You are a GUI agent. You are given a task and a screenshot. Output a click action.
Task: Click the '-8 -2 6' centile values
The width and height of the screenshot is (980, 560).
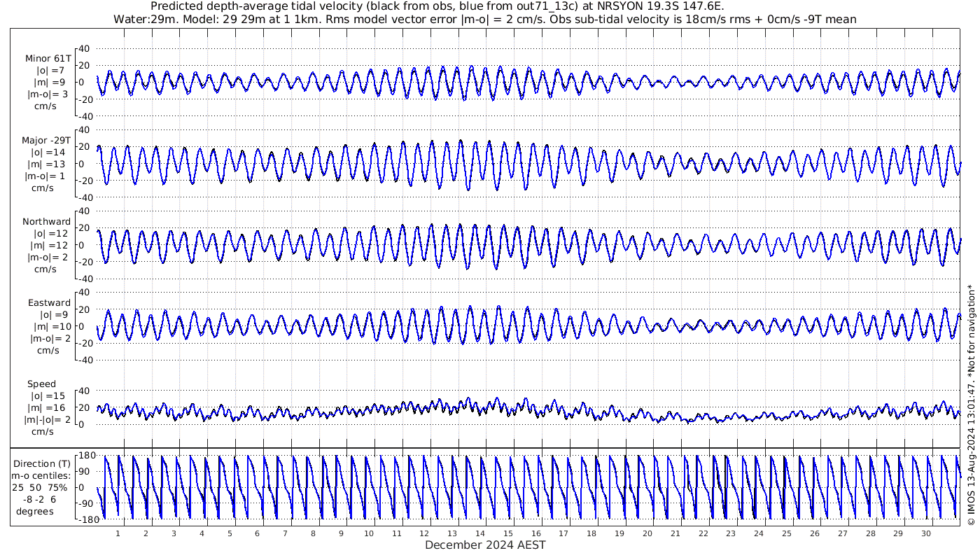(x=38, y=499)
